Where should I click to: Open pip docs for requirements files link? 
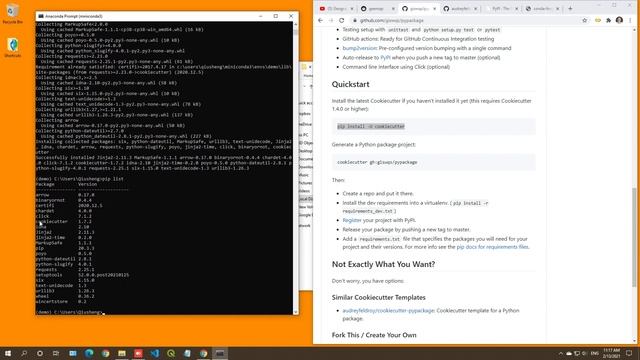(x=492, y=247)
